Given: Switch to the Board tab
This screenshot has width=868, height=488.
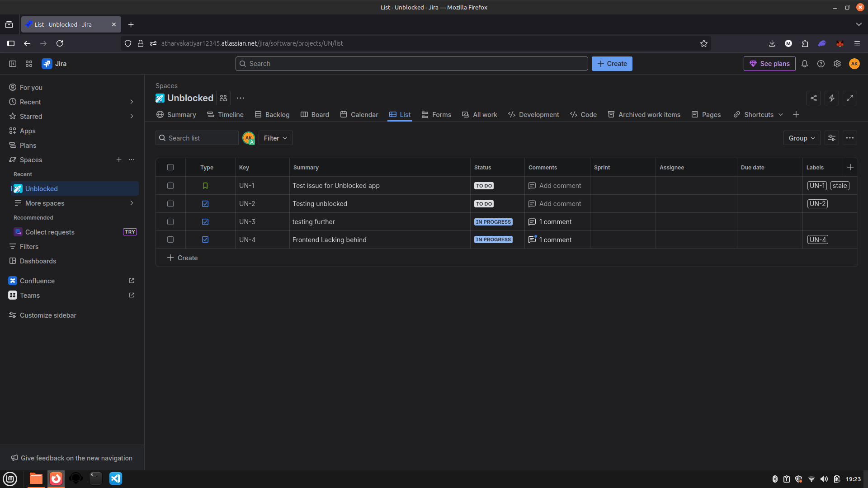Looking at the screenshot, I should pos(315,115).
